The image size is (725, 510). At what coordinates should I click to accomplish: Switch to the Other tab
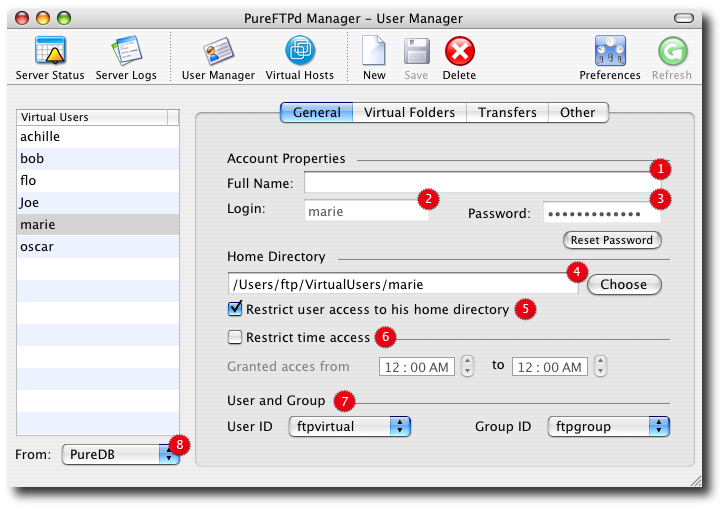point(578,112)
